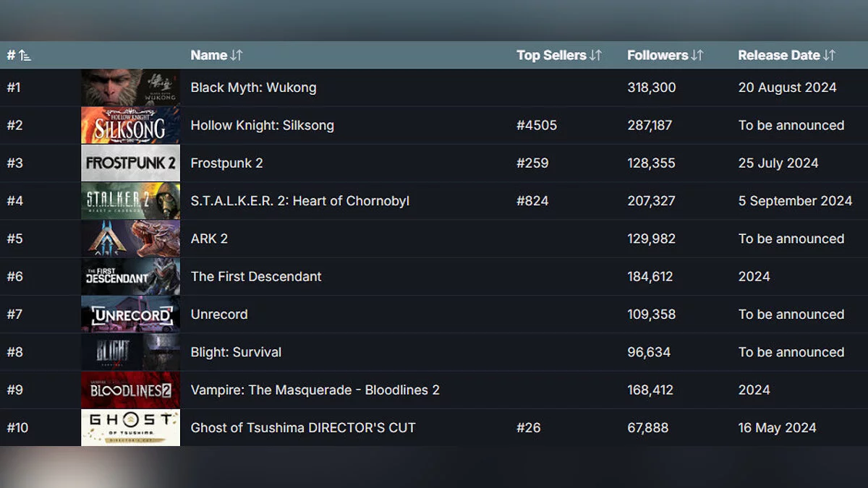Sort by Followers column
The image size is (868, 488).
[x=665, y=55]
